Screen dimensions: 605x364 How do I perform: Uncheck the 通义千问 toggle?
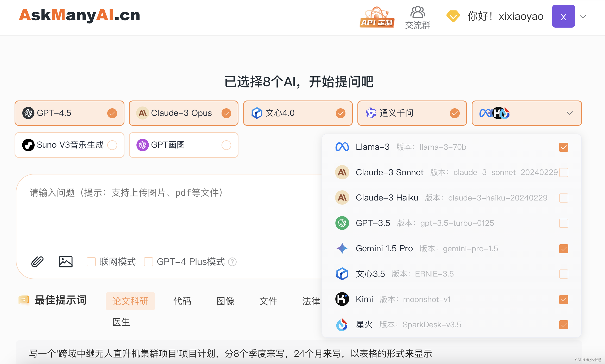(x=455, y=113)
